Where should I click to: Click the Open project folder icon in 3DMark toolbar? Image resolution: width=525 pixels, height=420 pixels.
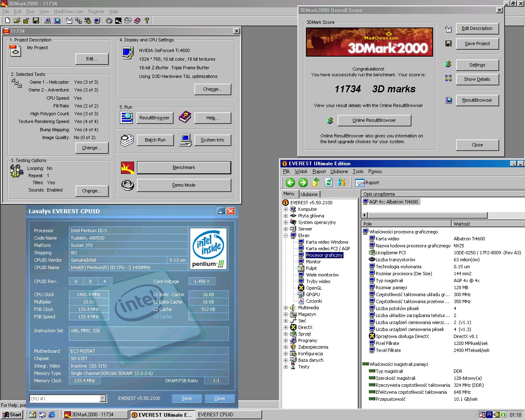pos(17,21)
